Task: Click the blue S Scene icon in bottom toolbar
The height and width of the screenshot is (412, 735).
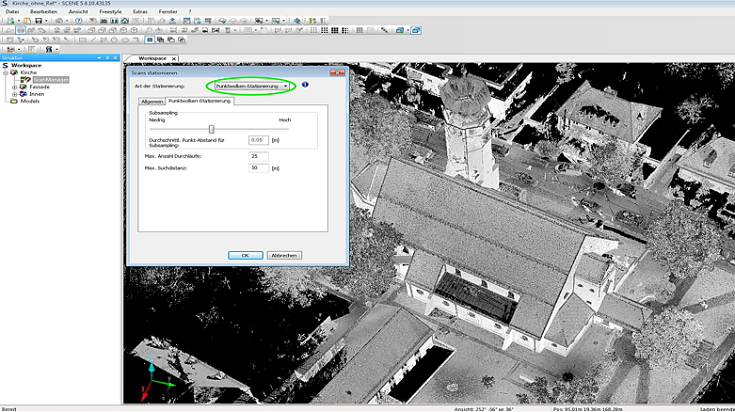Action: pyautogui.click(x=49, y=49)
